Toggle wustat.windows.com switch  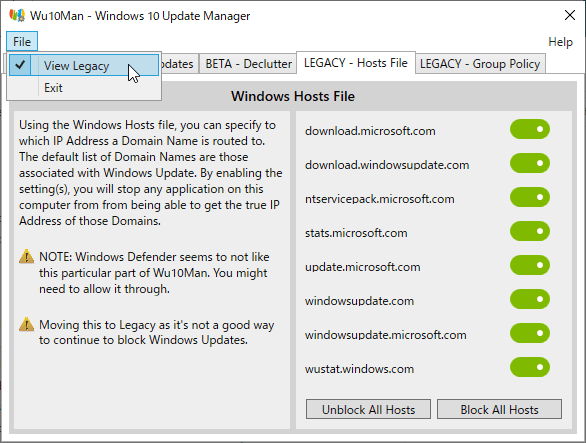pyautogui.click(x=530, y=367)
